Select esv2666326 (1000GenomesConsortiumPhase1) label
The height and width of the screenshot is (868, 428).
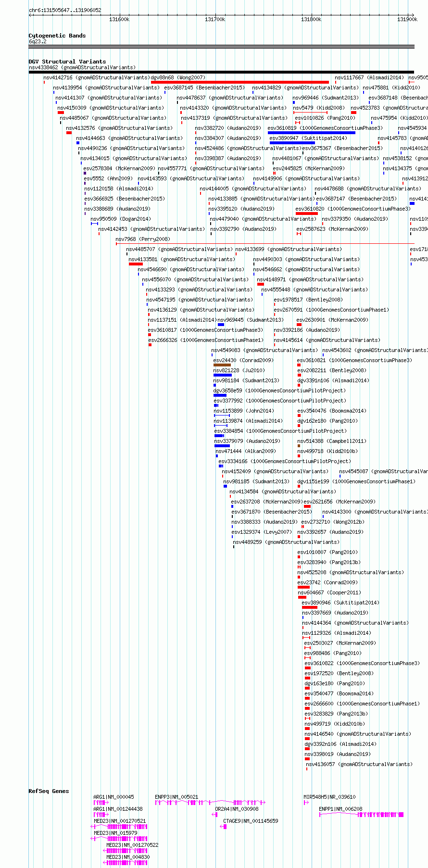click(x=205, y=340)
